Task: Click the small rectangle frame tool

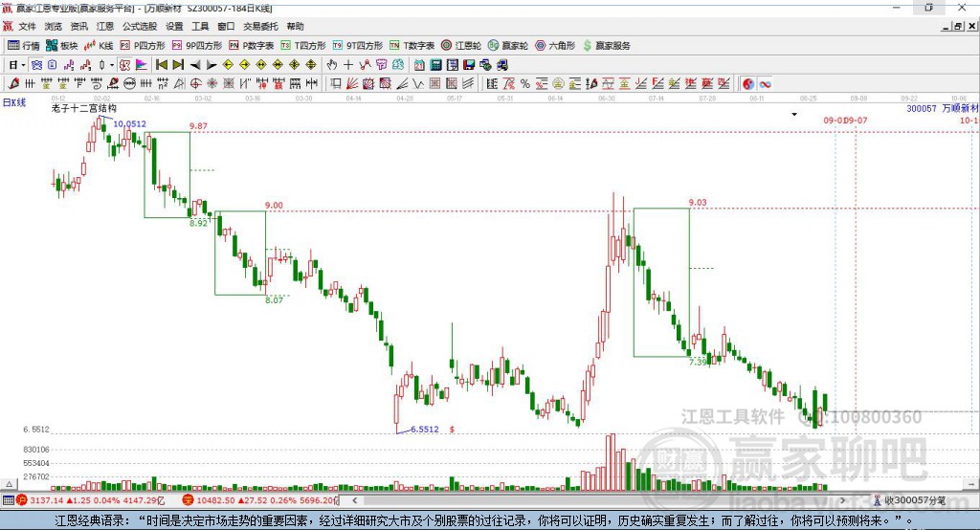Action: click(336, 84)
